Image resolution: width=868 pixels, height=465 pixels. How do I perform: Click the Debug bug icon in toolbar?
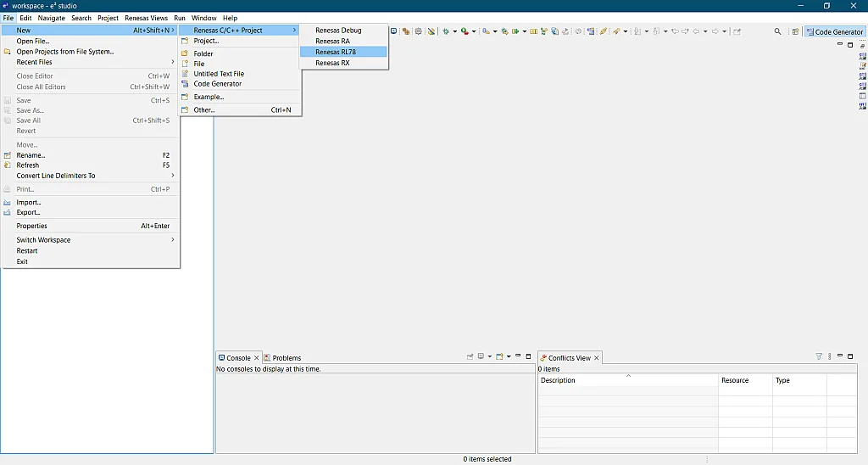(446, 31)
